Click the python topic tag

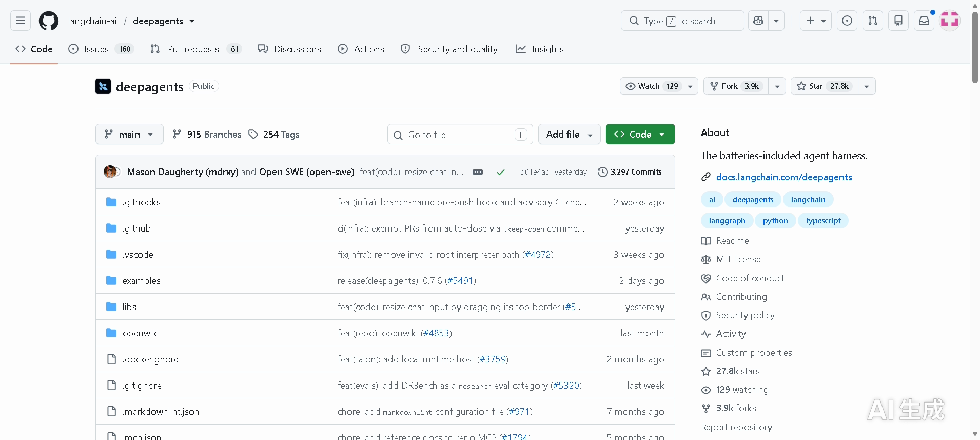click(x=775, y=221)
